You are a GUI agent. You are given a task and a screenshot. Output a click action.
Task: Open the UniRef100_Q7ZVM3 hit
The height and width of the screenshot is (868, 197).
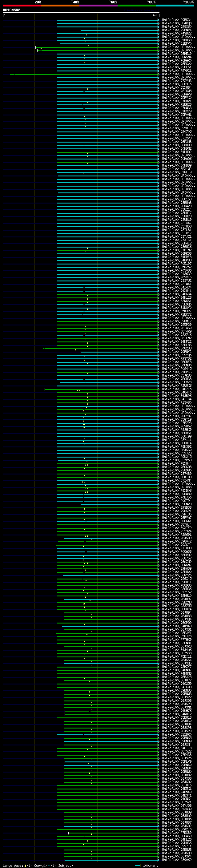[x=177, y=81]
